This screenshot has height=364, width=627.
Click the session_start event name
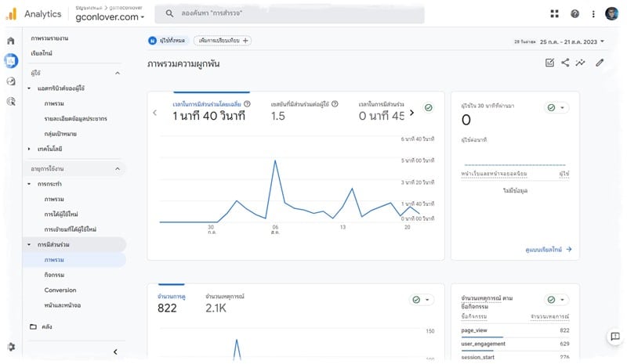478,357
